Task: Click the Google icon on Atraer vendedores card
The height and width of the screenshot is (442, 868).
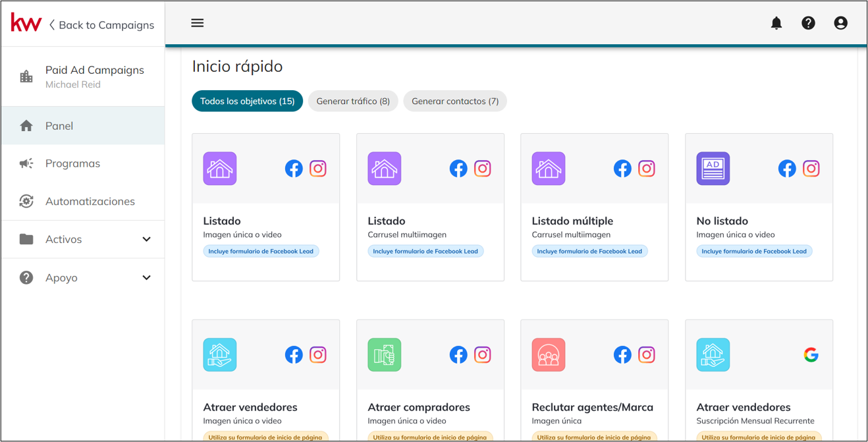Action: pos(811,355)
